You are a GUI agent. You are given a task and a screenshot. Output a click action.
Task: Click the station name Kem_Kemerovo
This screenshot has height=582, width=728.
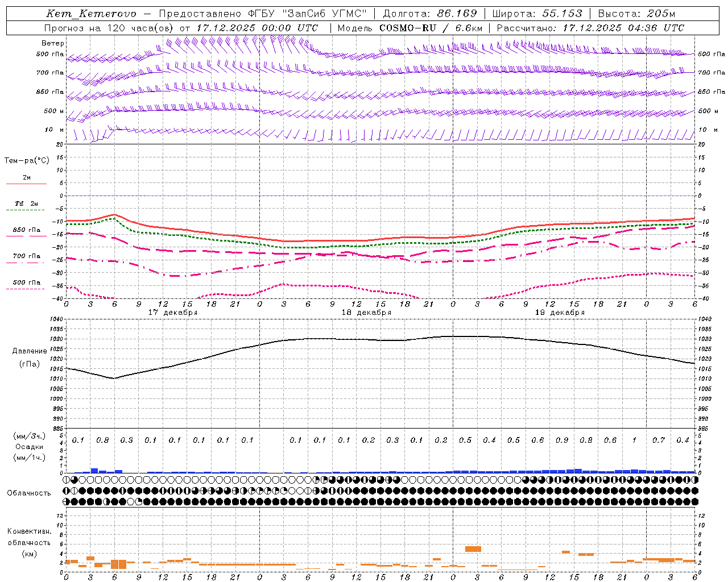(x=92, y=14)
